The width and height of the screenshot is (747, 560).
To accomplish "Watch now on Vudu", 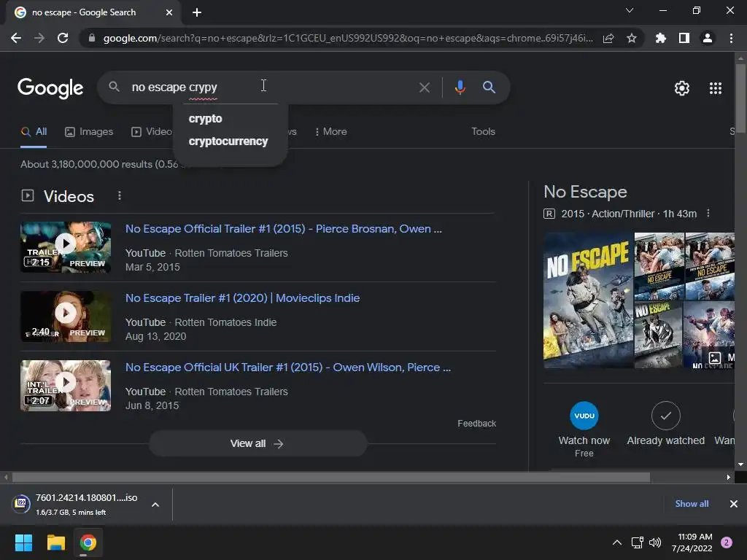I will pyautogui.click(x=584, y=429).
